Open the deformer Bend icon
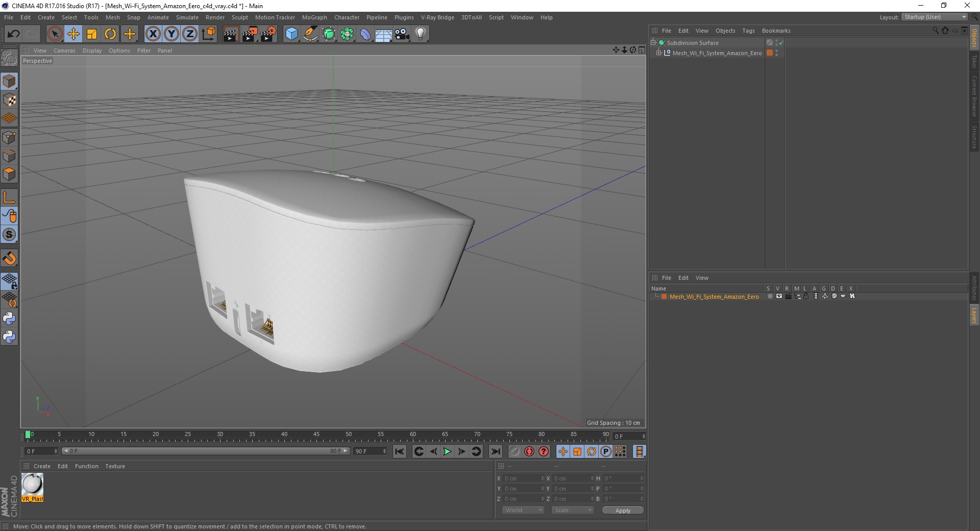 (365, 34)
